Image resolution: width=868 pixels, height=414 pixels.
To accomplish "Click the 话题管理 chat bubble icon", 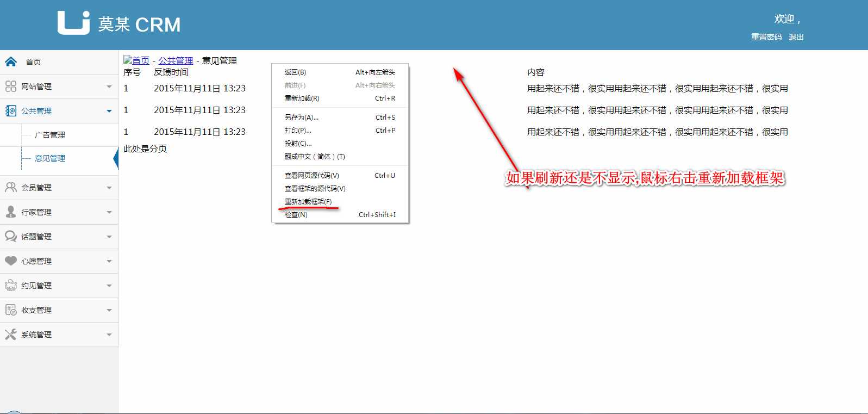I will coord(11,236).
